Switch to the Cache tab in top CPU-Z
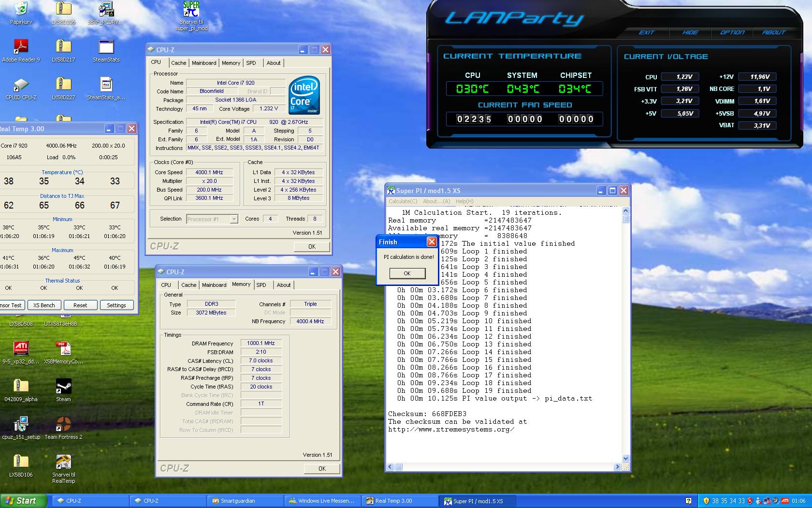Screen dimensions: 812x508 click(x=178, y=63)
